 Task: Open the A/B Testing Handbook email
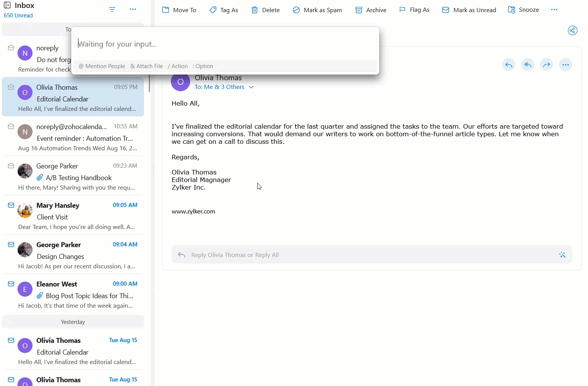pyautogui.click(x=73, y=176)
